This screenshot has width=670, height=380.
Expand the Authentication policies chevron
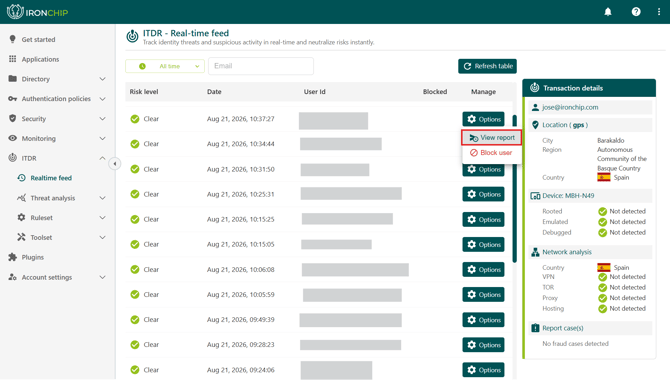103,99
